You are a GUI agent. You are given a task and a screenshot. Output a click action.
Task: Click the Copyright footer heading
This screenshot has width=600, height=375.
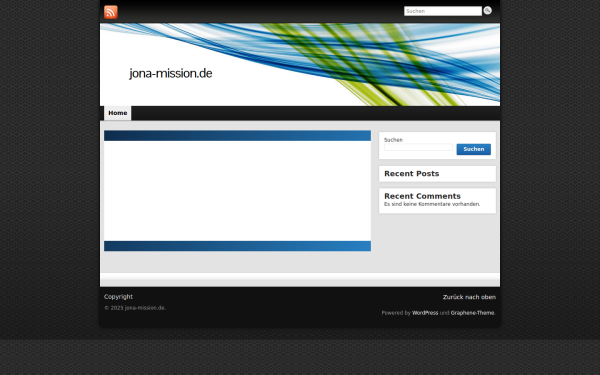(x=118, y=297)
